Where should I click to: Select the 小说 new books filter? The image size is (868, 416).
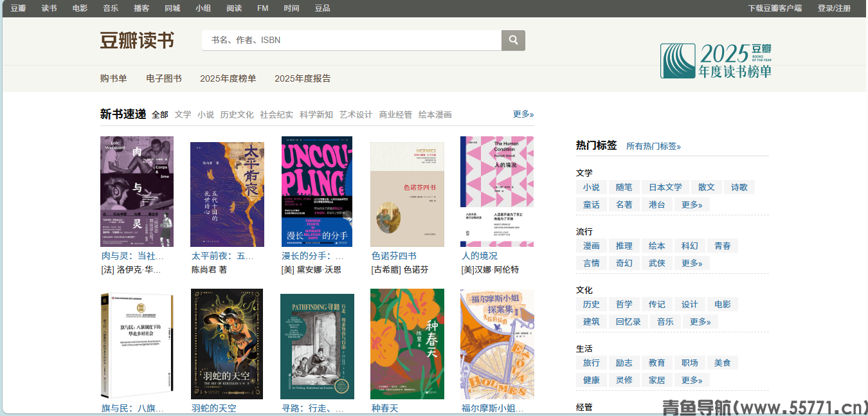point(206,114)
